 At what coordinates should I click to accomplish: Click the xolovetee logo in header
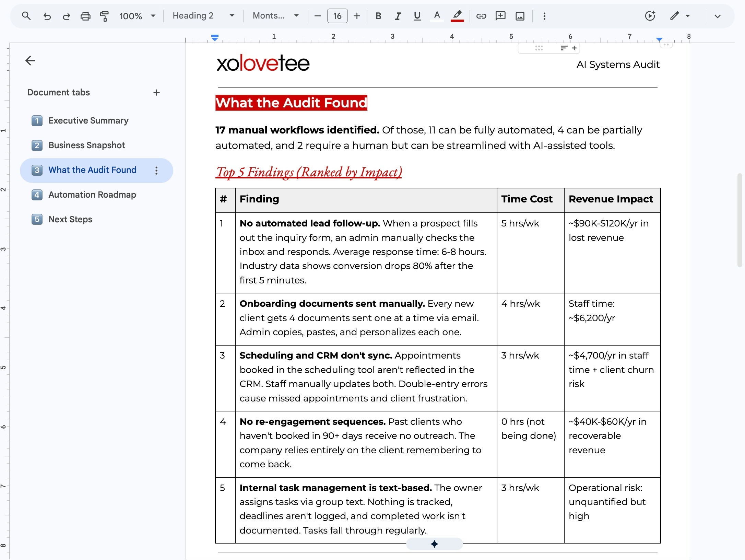pyautogui.click(x=263, y=63)
